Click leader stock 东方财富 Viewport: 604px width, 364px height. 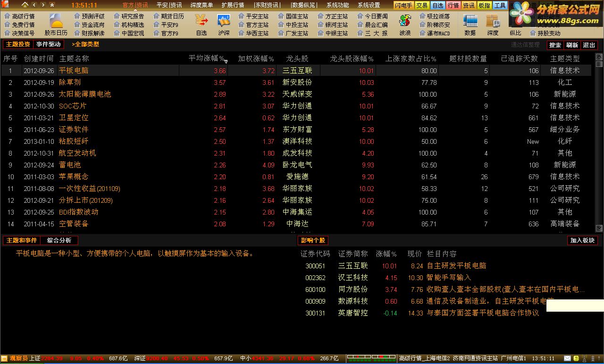click(x=297, y=129)
